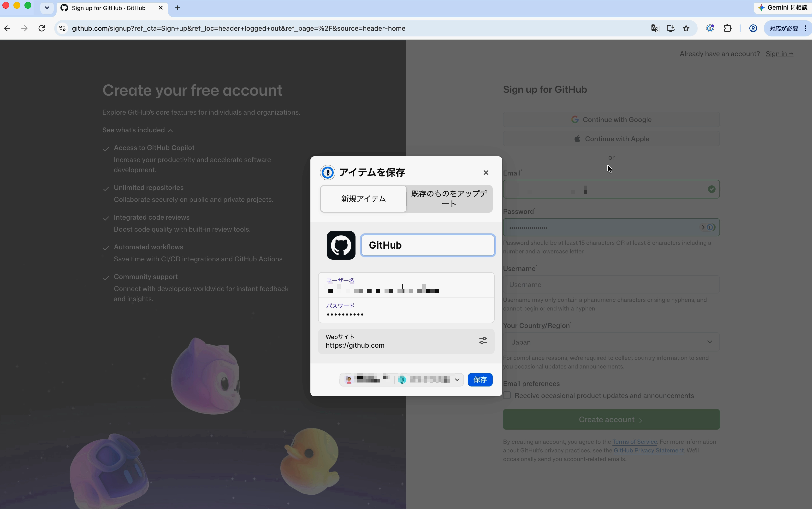Click the install app icon in address bar
The width and height of the screenshot is (812, 509).
point(670,28)
